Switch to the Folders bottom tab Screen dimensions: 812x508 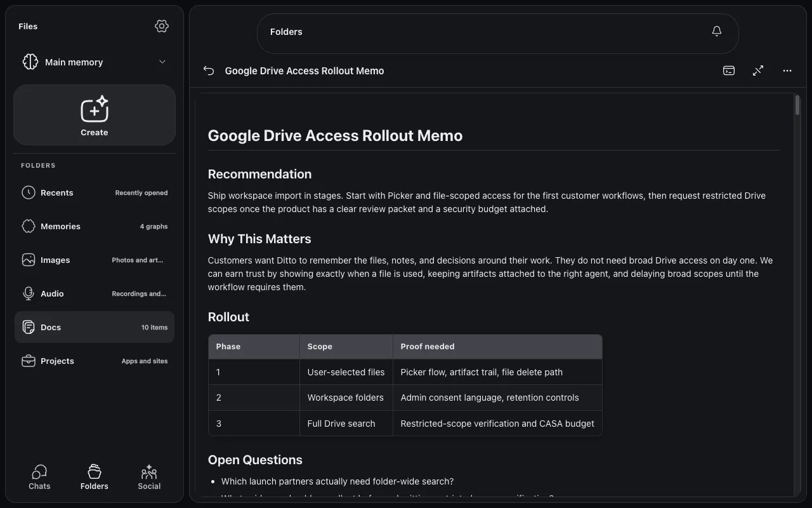[95, 478]
